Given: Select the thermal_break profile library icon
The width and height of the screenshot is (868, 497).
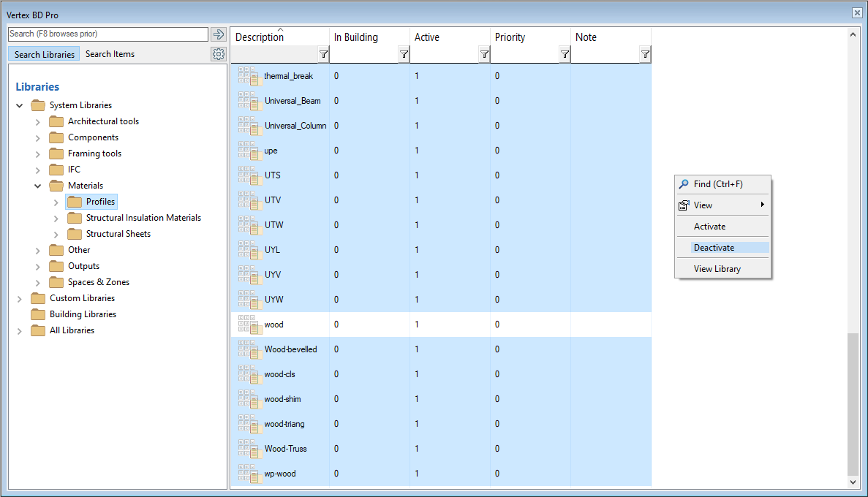Looking at the screenshot, I should click(249, 77).
